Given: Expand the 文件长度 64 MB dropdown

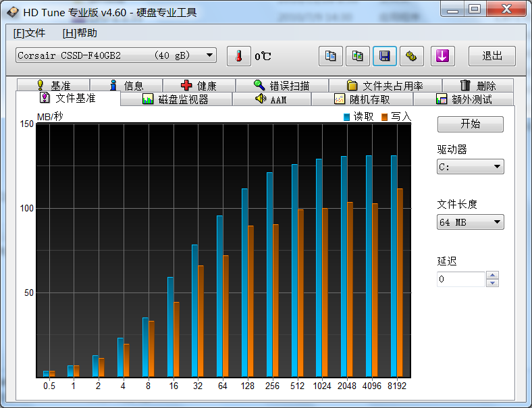Looking at the screenshot, I should (471, 222).
